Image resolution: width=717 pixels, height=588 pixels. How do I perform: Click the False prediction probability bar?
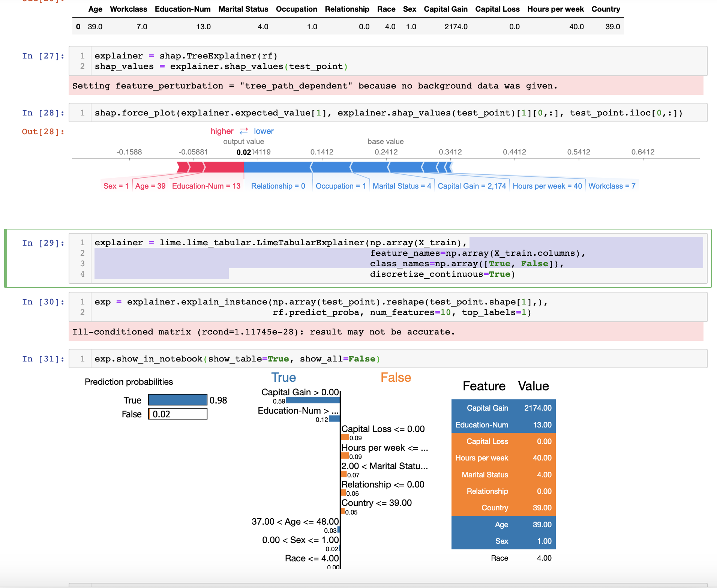[x=178, y=414]
